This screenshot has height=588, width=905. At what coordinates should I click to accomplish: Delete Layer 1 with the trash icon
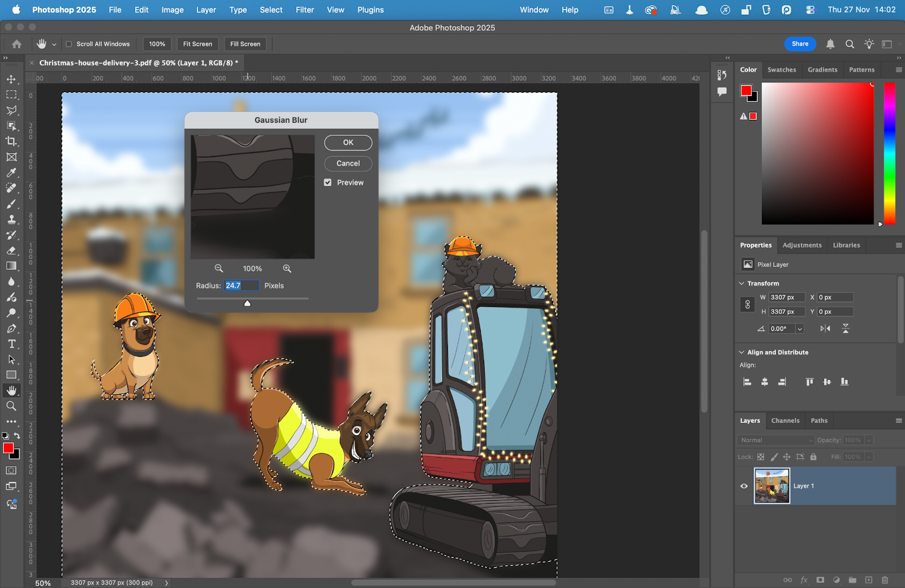point(885,580)
